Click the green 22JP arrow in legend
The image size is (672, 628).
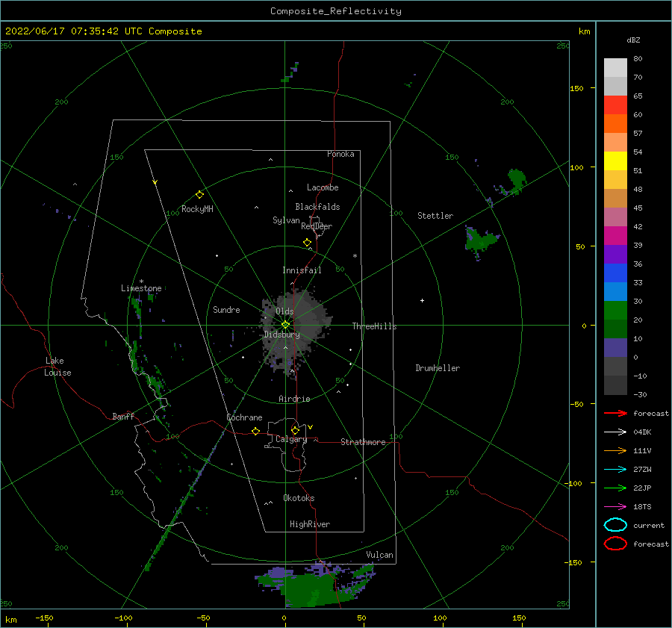[x=615, y=488]
